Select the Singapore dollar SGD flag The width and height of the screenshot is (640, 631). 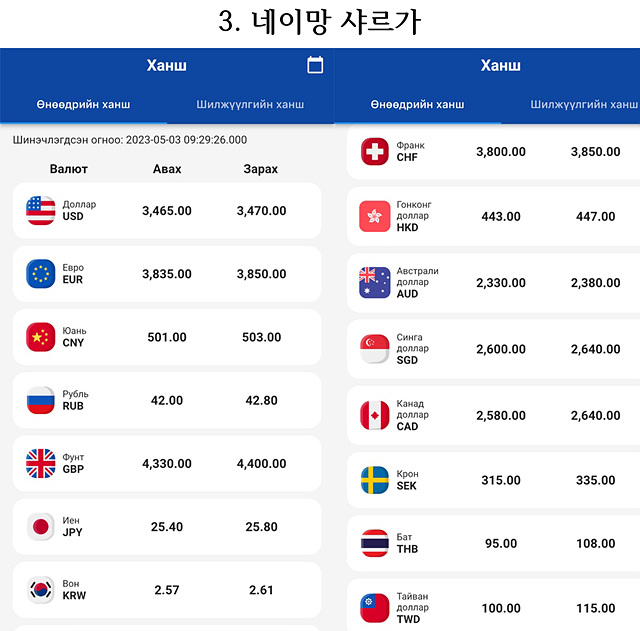tap(374, 349)
